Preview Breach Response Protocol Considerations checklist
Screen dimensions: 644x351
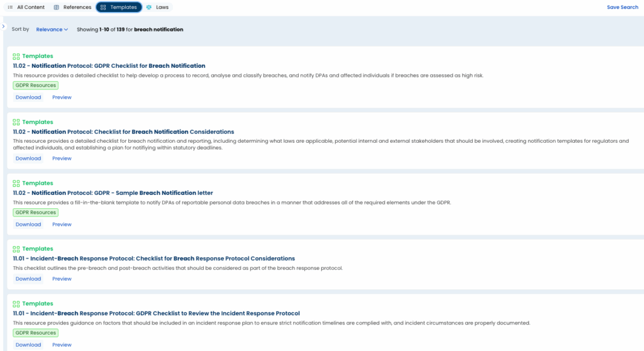click(x=62, y=279)
